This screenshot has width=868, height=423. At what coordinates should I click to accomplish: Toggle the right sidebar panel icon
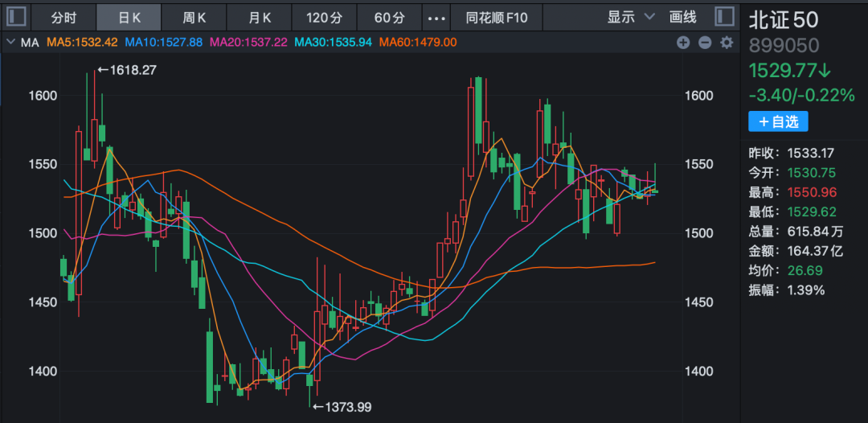point(724,16)
